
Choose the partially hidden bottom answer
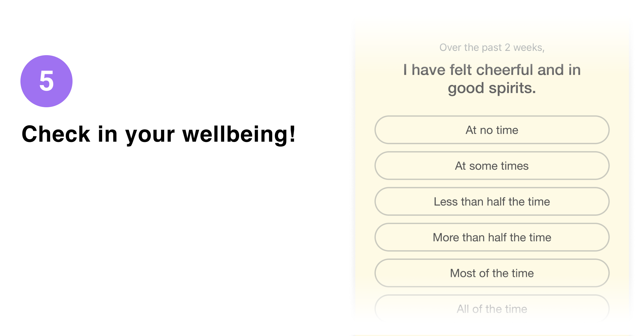click(x=492, y=309)
